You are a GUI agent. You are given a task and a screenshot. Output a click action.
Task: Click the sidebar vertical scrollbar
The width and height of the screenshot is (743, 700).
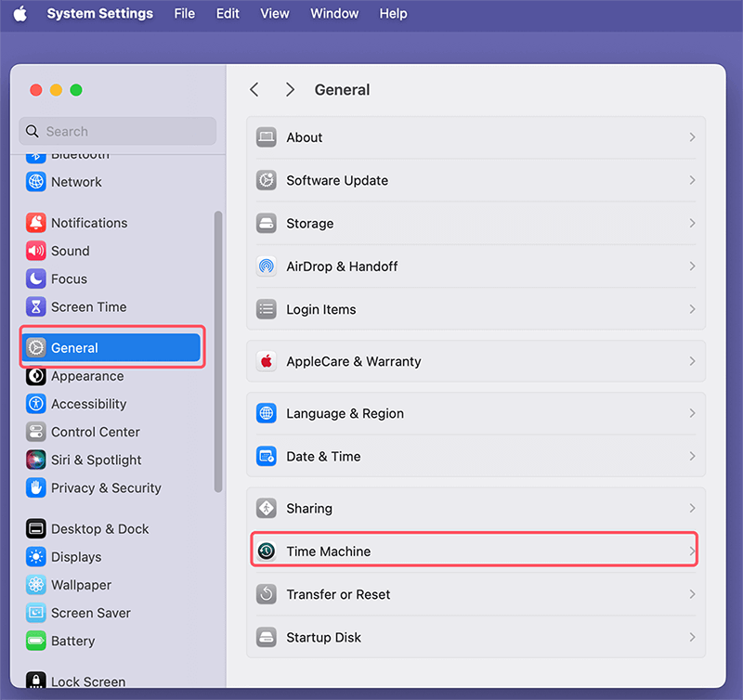pos(218,351)
